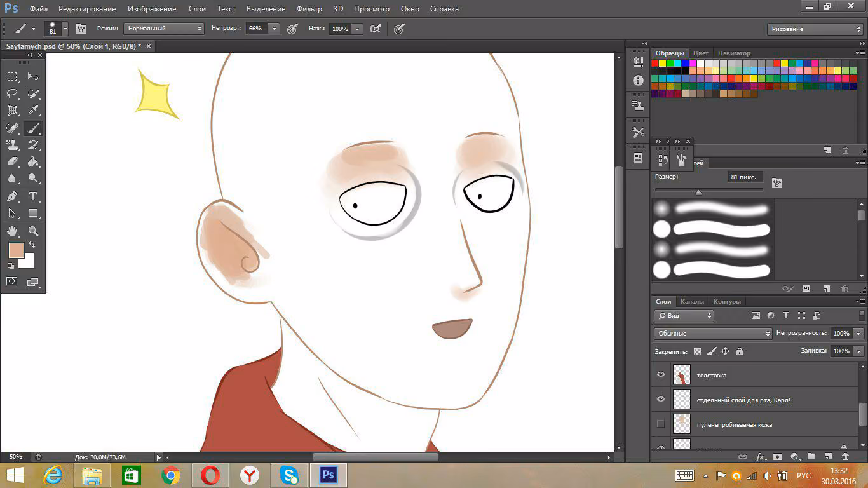868x488 pixels.
Task: Open the brush opacity slider arrow
Action: [x=274, y=29]
